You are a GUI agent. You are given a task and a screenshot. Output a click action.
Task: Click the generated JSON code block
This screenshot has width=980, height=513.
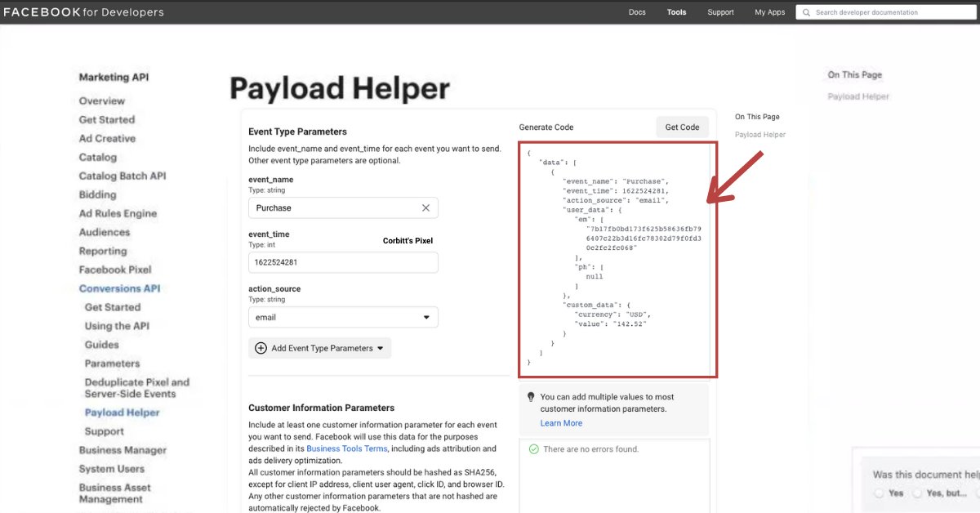click(618, 259)
